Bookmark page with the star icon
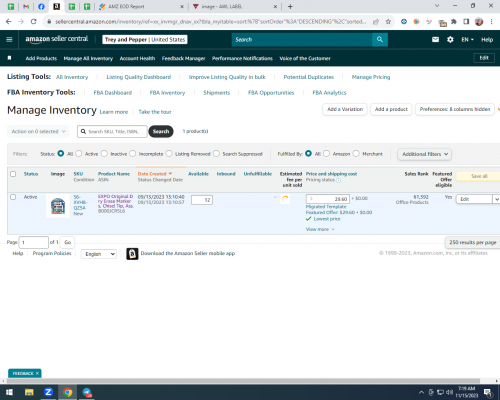 click(x=388, y=22)
